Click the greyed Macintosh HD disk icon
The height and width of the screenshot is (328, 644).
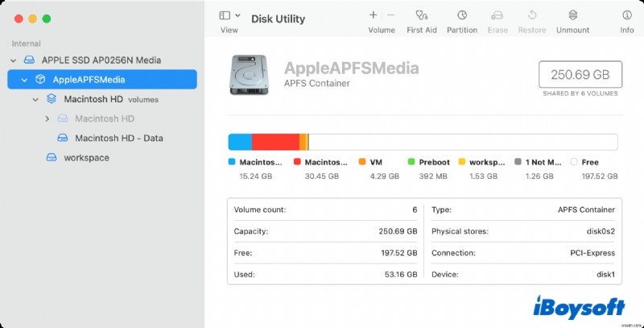(63, 118)
